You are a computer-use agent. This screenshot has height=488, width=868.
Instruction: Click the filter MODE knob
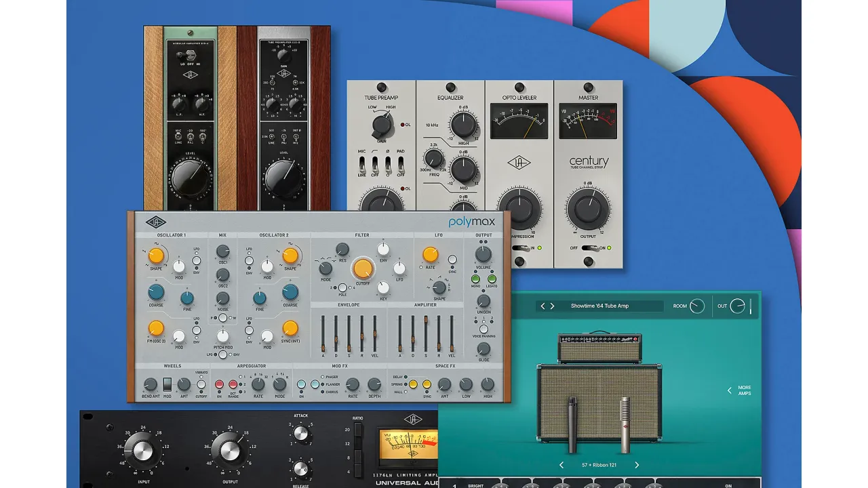click(325, 268)
